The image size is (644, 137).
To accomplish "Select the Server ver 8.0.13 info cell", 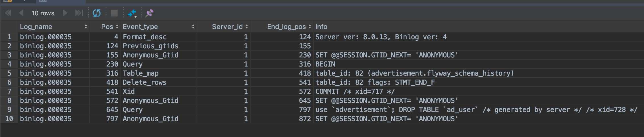I will (x=381, y=37).
